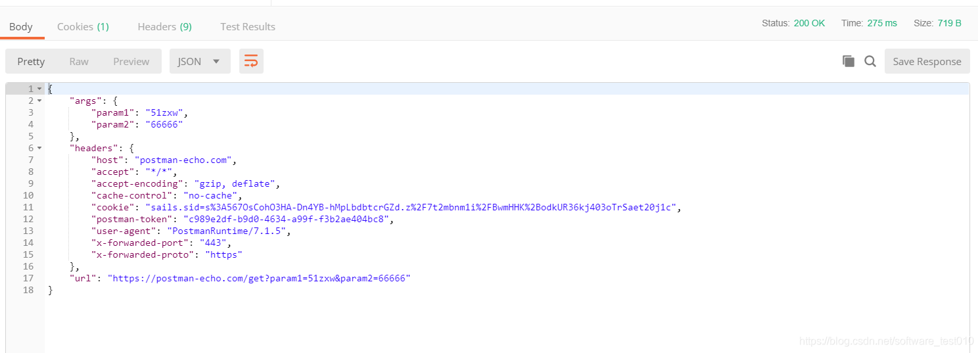Open the JSON format dropdown
Viewport: 980px width, 353px height.
coord(200,61)
